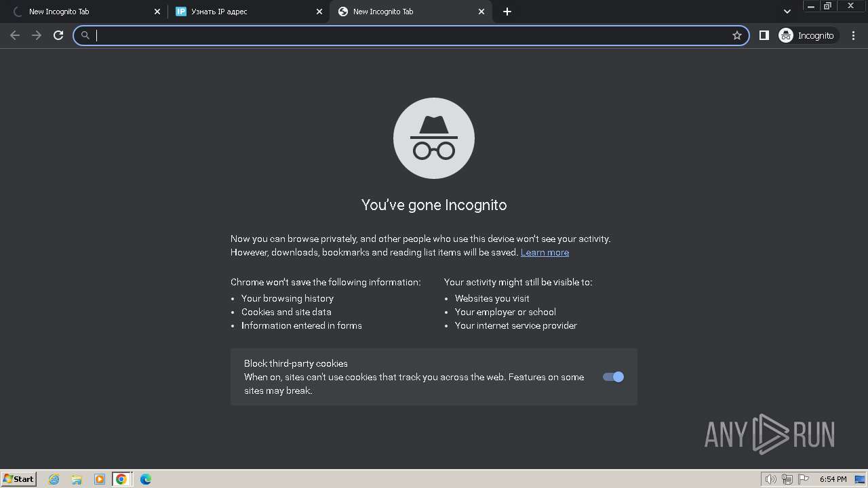
Task: Click the 'You've gone Incognito' heading
Action: [x=434, y=205]
